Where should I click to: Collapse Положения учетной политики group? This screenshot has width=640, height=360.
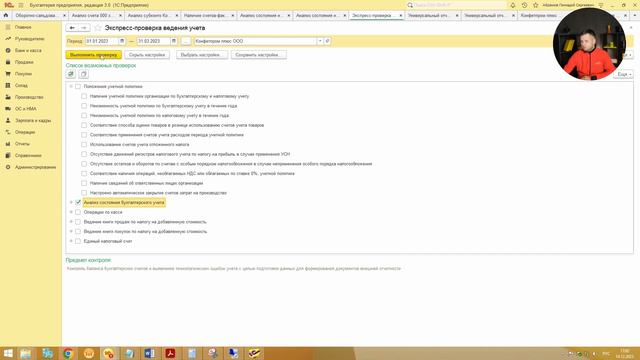click(x=71, y=87)
